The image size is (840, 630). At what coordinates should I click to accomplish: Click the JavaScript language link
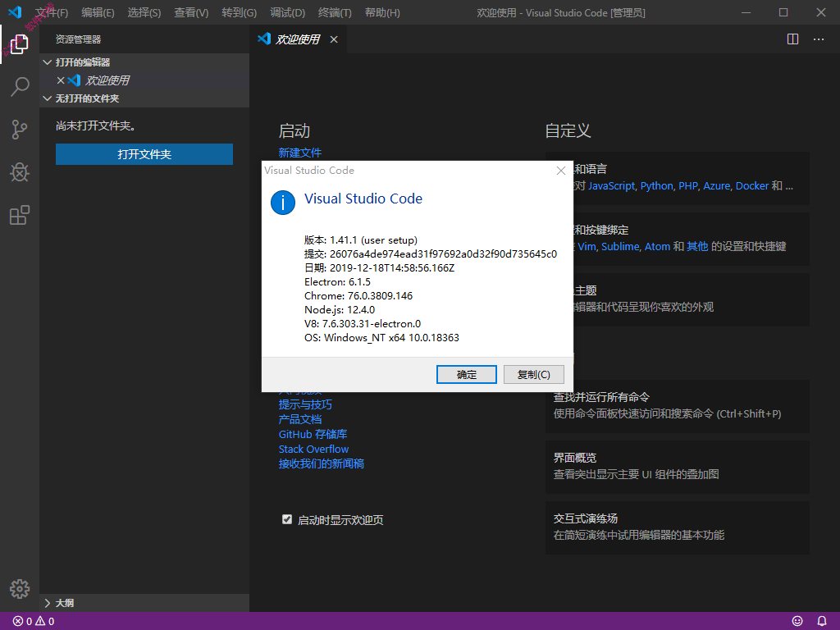(x=611, y=186)
